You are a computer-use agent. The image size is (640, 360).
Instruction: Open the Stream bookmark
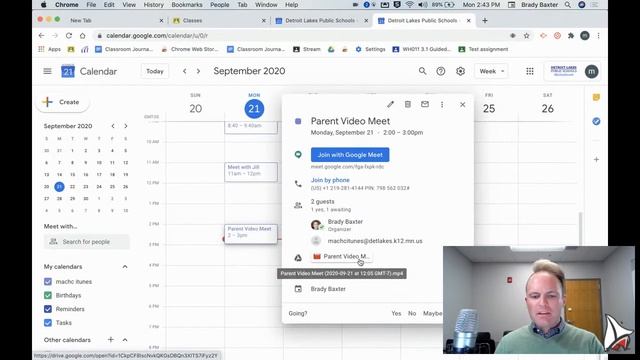point(307,49)
